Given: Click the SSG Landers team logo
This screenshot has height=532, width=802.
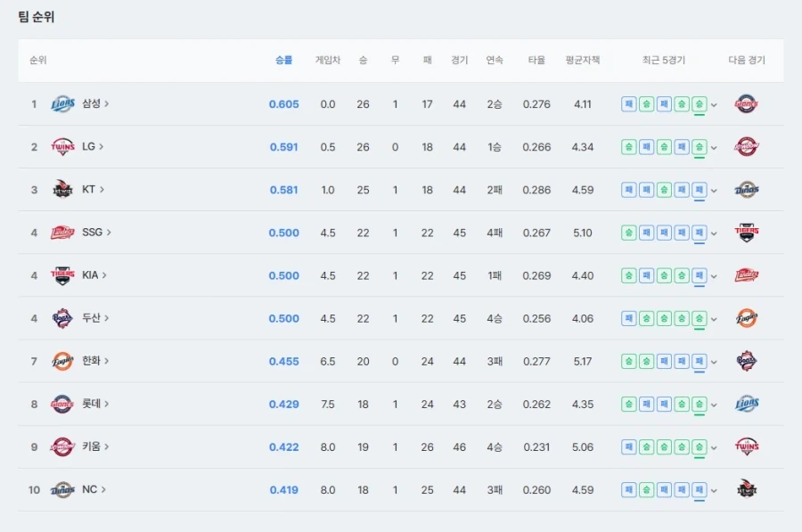Looking at the screenshot, I should pyautogui.click(x=62, y=233).
